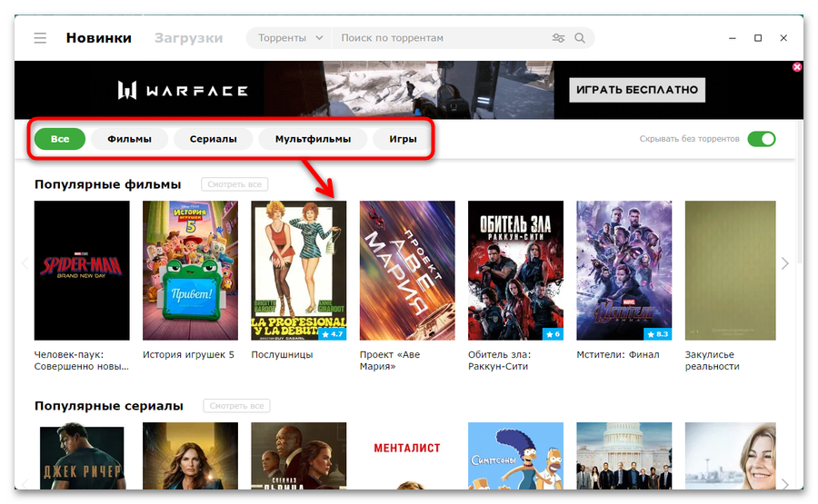Image resolution: width=818 pixels, height=504 pixels.
Task: Toggle 'Скрывать без торрентов' switch
Action: coord(761,139)
